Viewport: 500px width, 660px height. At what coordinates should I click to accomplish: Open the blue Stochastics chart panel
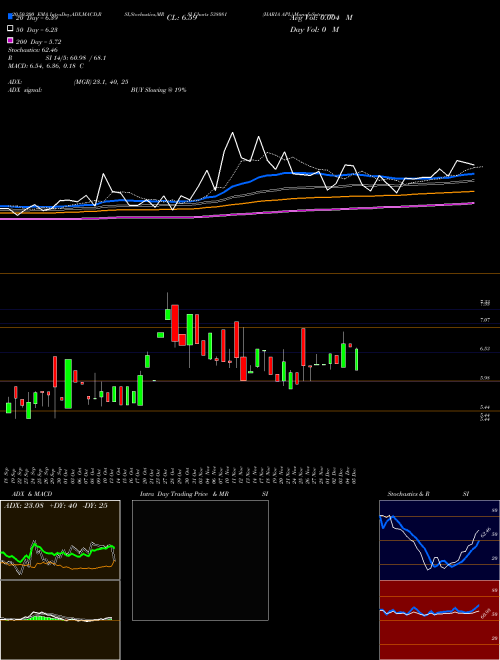pos(439,540)
